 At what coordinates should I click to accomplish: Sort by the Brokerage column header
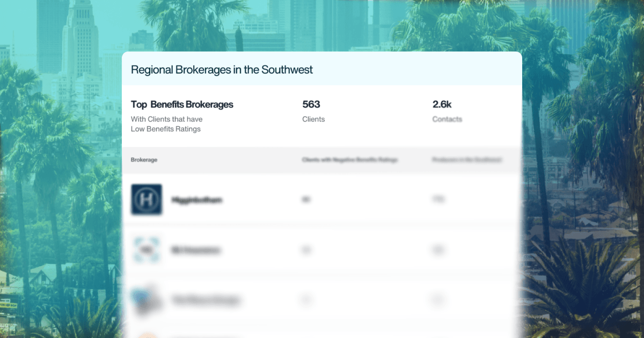point(144,159)
